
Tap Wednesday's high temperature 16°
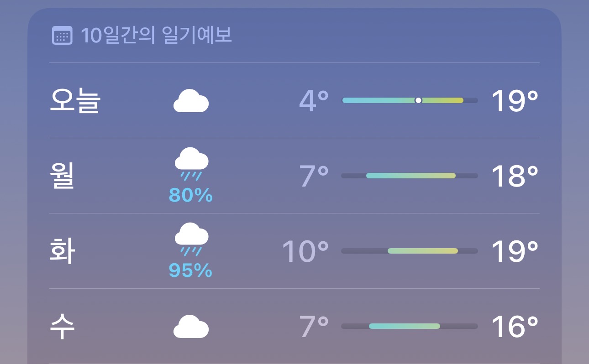click(x=515, y=327)
